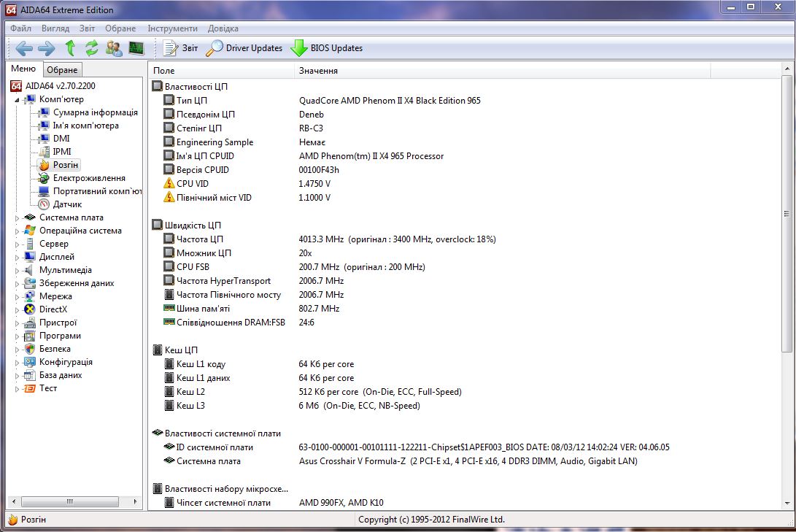Select the Чіпсет системної плати row

[x=465, y=503]
